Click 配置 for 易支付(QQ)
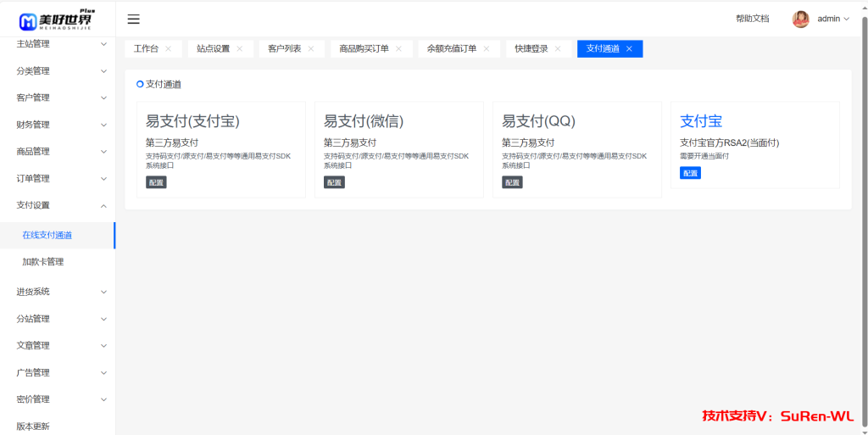868x435 pixels. click(512, 182)
